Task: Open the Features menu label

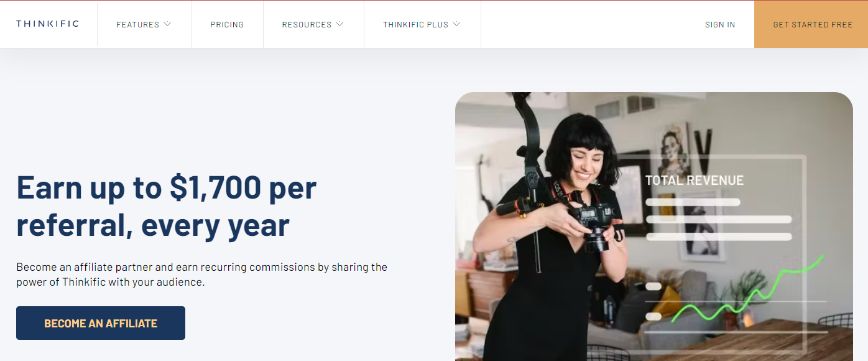Action: [x=138, y=25]
